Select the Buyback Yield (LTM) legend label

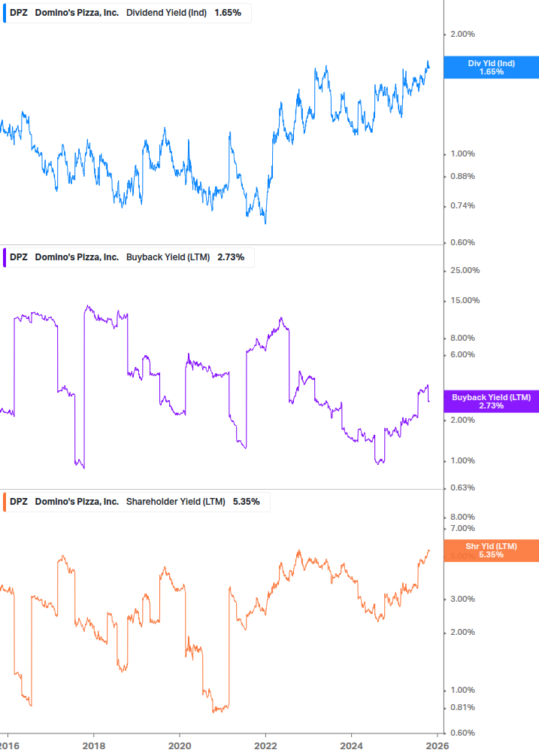coord(169,257)
